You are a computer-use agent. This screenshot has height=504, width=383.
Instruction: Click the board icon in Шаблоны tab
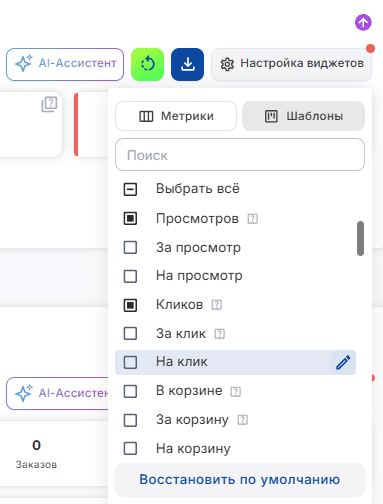271,116
